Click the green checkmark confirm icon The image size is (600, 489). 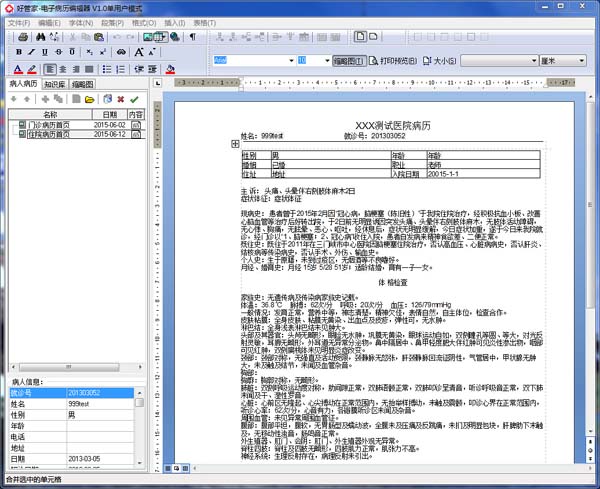pos(134,100)
